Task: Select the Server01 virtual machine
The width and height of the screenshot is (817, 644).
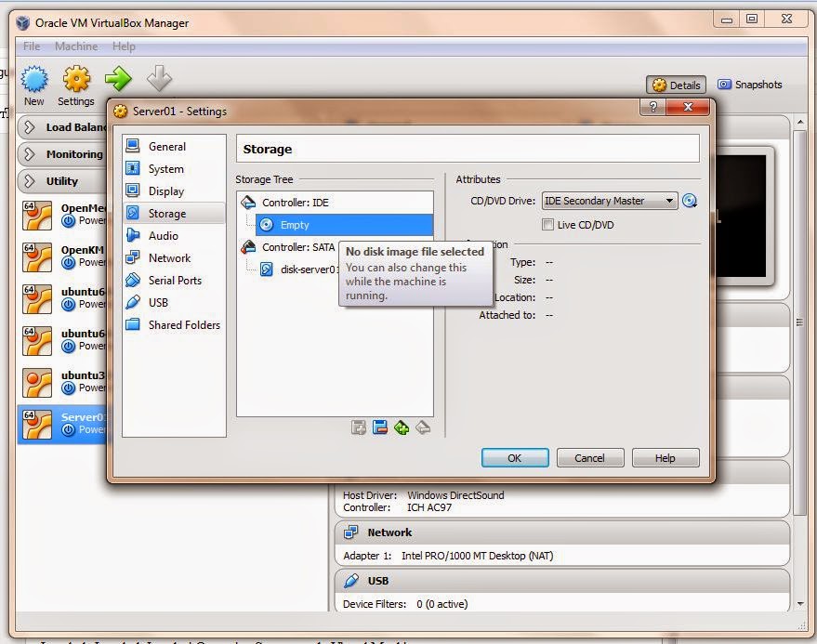Action: pyautogui.click(x=62, y=424)
